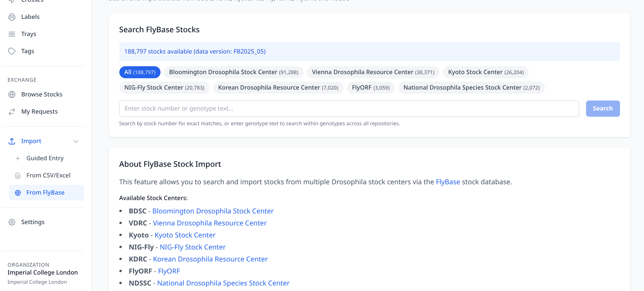Select From FlyBase import option
644x291 pixels.
pos(47,193)
